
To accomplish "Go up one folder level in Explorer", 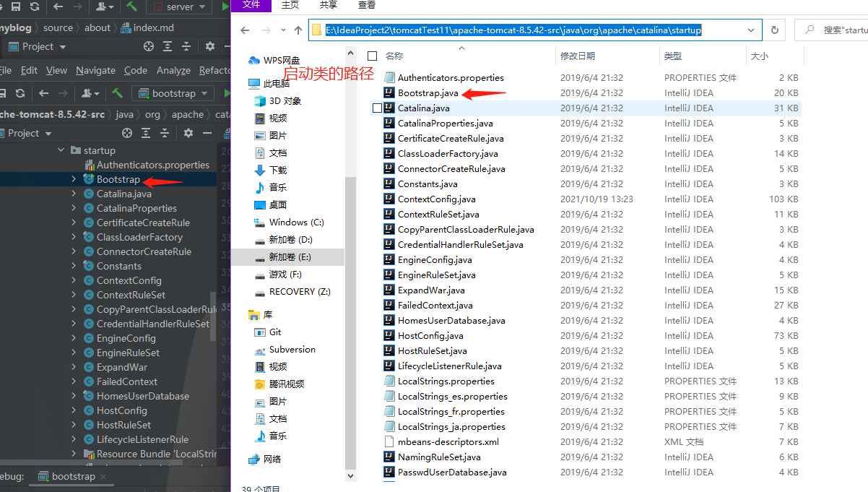I will click(x=298, y=30).
